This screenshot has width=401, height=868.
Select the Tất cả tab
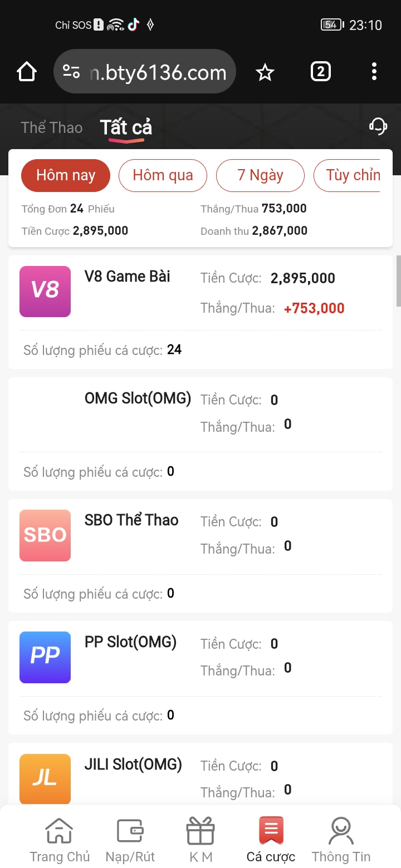126,127
